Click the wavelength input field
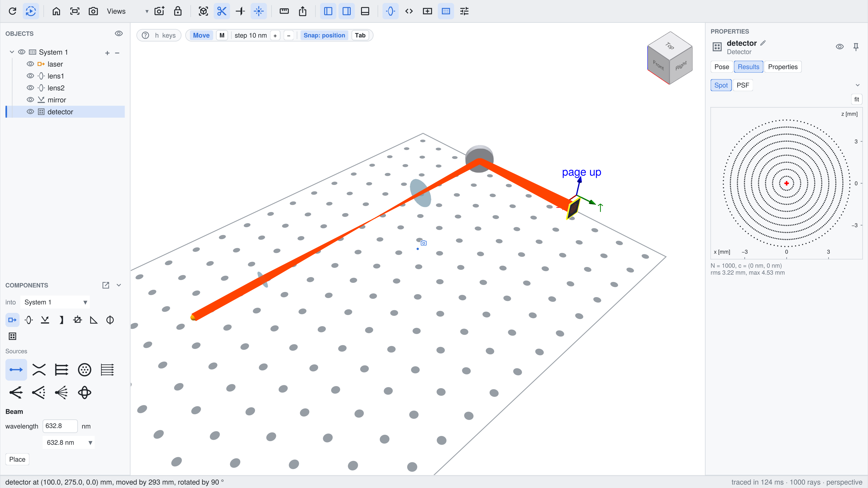 (x=60, y=426)
